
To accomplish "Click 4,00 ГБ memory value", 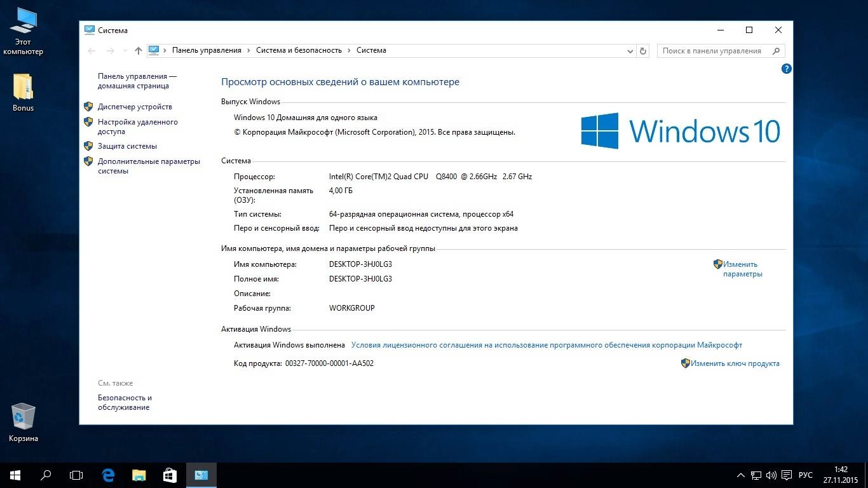I will coord(341,191).
